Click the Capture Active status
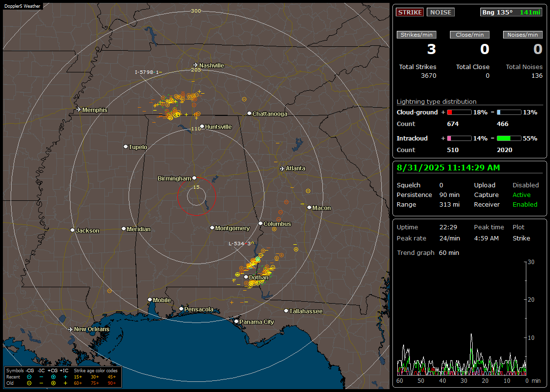The height and width of the screenshot is (392, 550). click(521, 195)
